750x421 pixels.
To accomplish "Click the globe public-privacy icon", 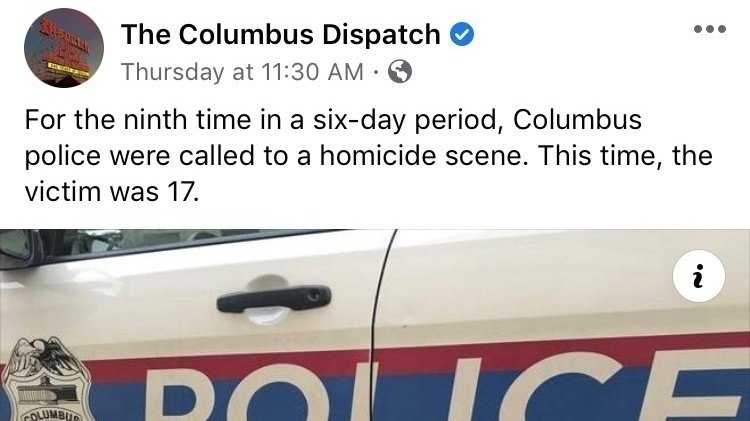I will (399, 72).
